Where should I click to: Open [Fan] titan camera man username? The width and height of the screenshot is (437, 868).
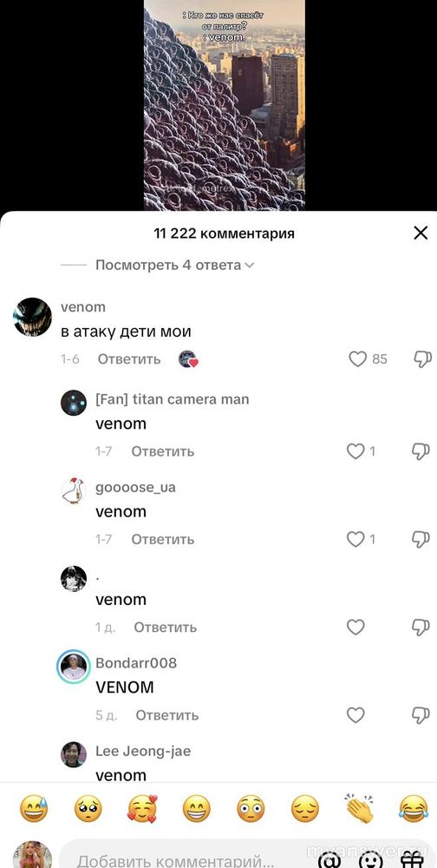click(172, 399)
